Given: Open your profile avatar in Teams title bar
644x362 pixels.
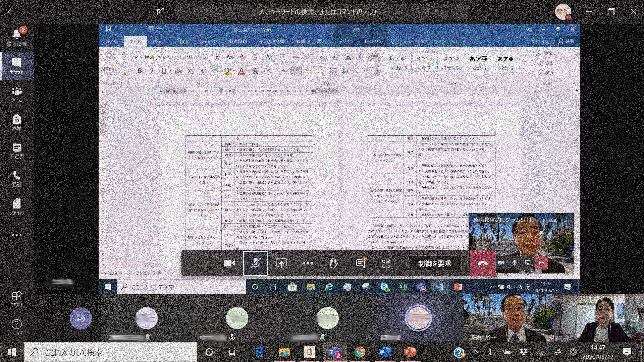Looking at the screenshot, I should pyautogui.click(x=563, y=12).
